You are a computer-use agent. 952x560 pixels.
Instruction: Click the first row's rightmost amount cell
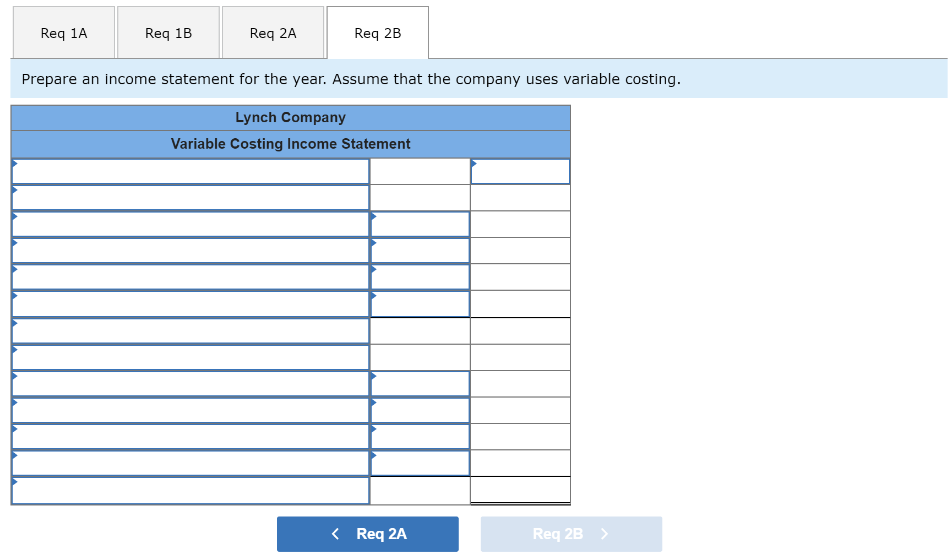point(520,171)
